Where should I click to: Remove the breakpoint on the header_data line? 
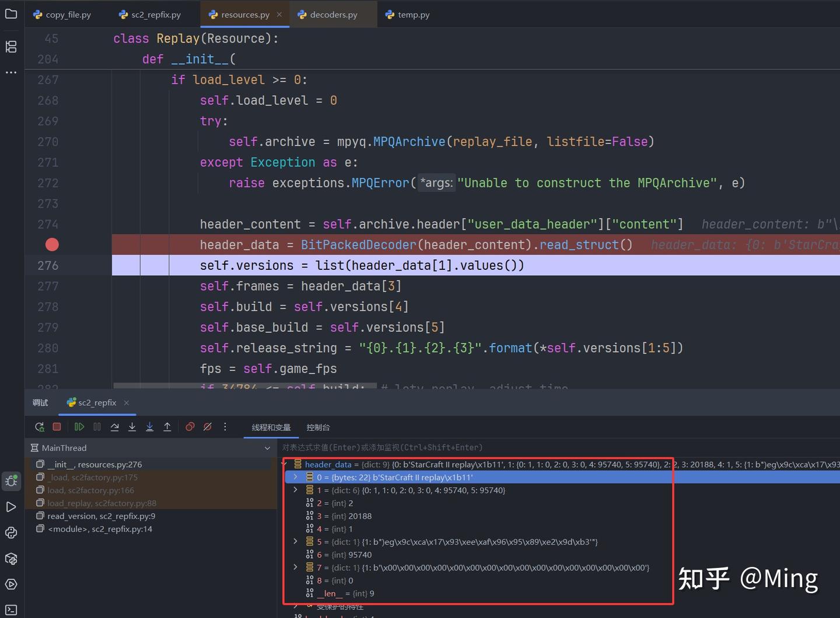coord(52,245)
